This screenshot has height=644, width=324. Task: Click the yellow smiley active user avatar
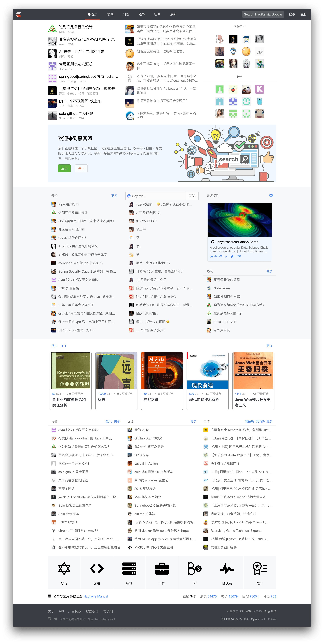click(246, 52)
